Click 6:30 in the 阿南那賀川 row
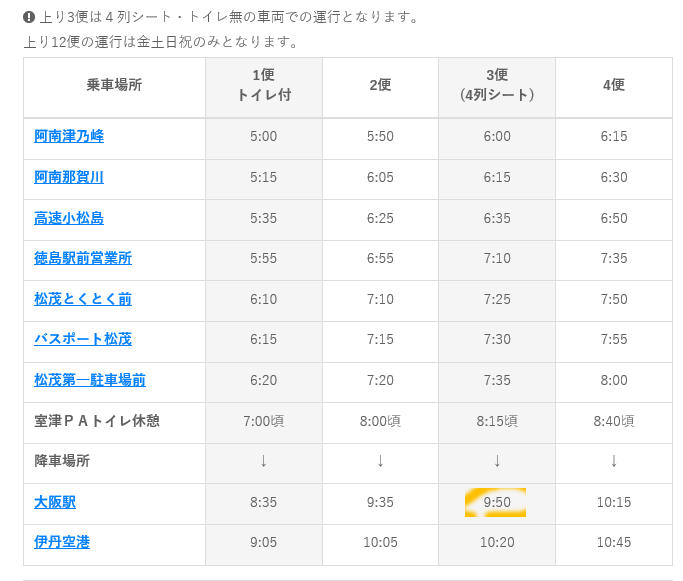Image resolution: width=683 pixels, height=581 pixels. (614, 177)
